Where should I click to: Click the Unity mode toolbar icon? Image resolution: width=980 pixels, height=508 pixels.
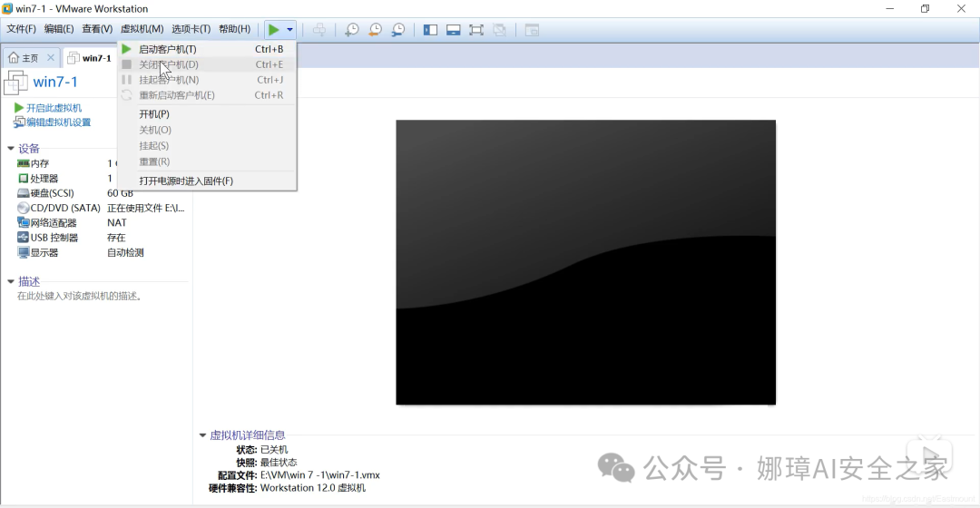[499, 29]
